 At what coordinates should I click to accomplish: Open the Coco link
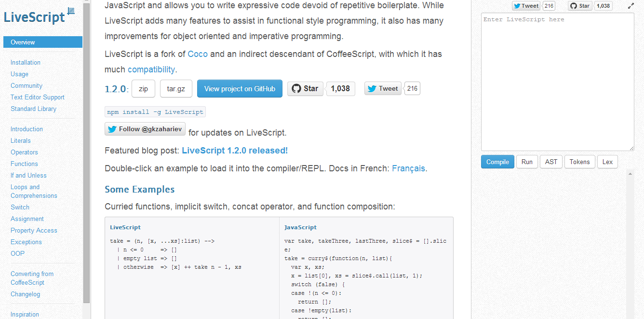point(198,54)
